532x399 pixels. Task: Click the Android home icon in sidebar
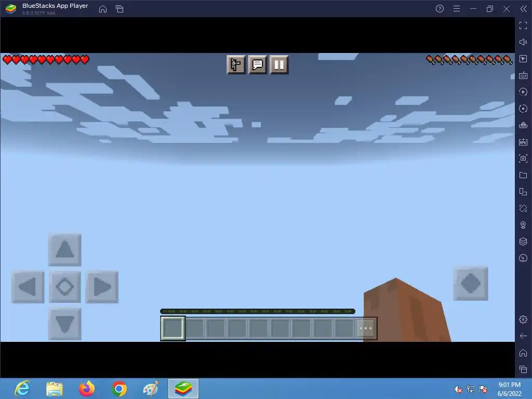click(523, 353)
